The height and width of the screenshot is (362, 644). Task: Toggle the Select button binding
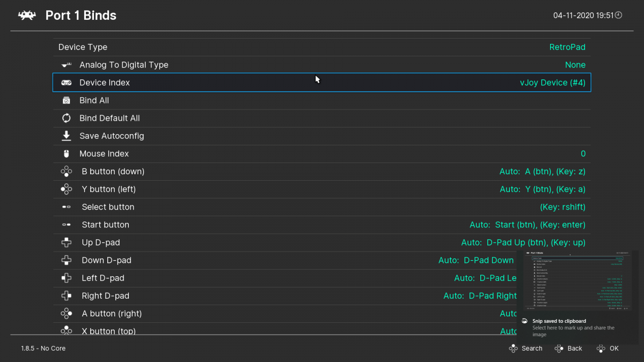322,206
